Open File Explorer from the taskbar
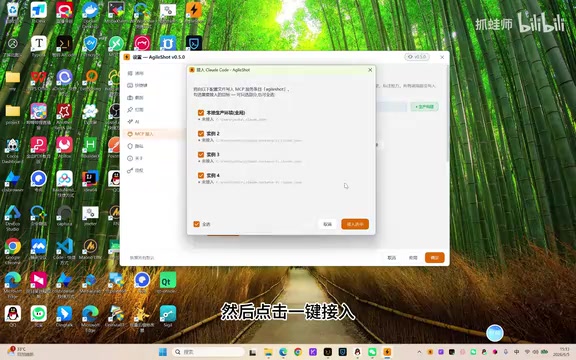The width and height of the screenshot is (576, 360). click(x=268, y=352)
